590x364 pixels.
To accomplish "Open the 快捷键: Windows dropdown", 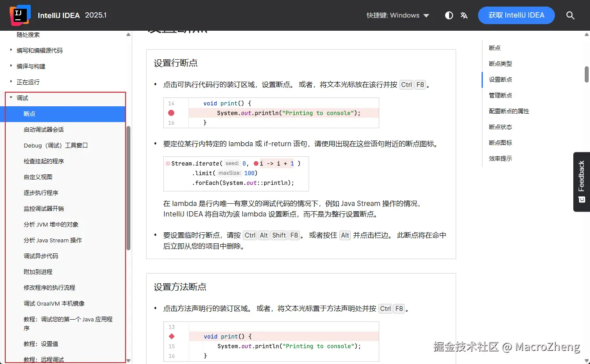I will [398, 15].
